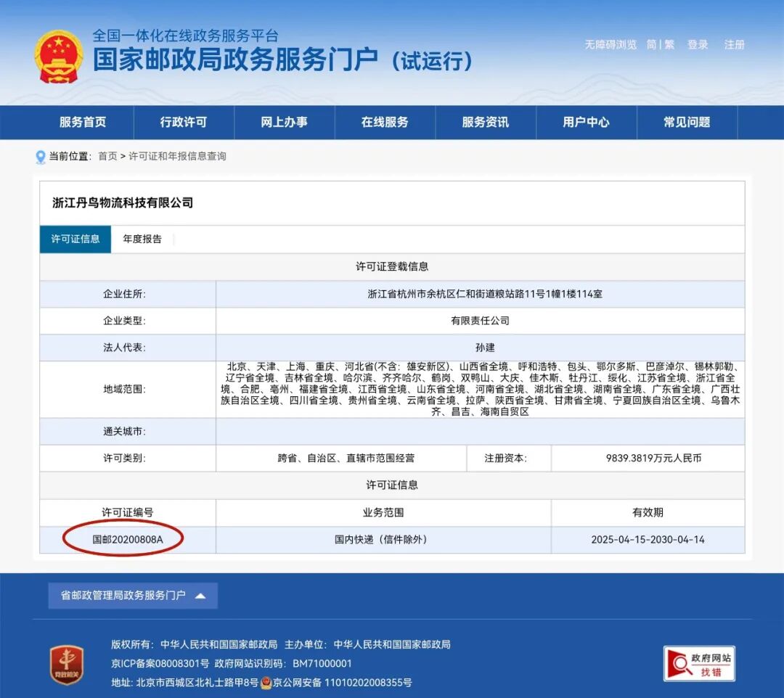Open the 用户中心 menu

586,122
